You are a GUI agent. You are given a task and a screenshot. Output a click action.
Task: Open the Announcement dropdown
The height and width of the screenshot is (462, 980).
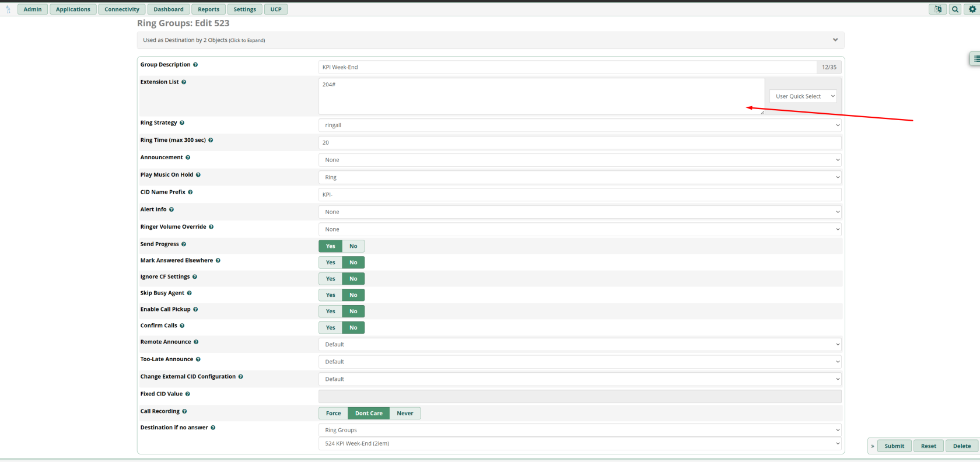(580, 160)
